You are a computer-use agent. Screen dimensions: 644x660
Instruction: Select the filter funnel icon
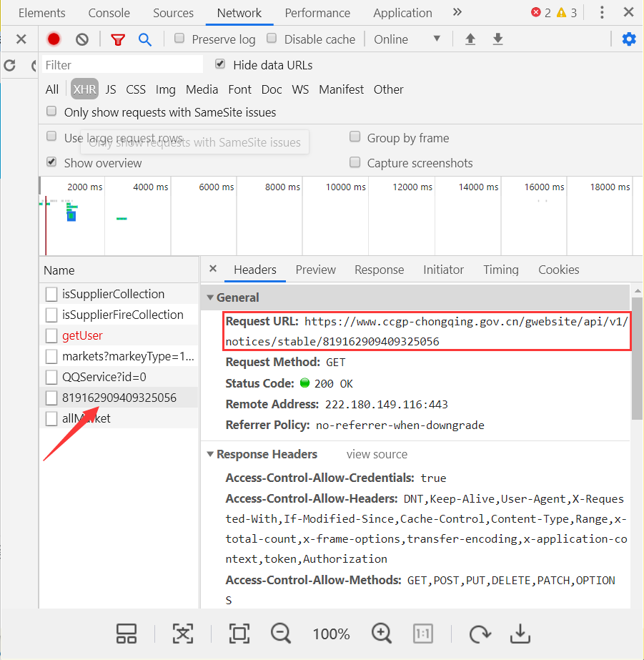click(117, 39)
